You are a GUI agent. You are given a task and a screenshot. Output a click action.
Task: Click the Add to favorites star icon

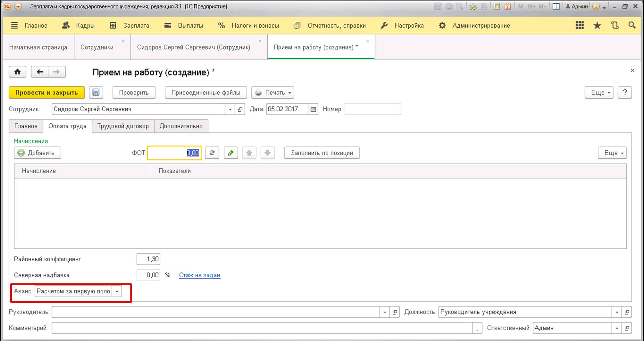click(473, 6)
